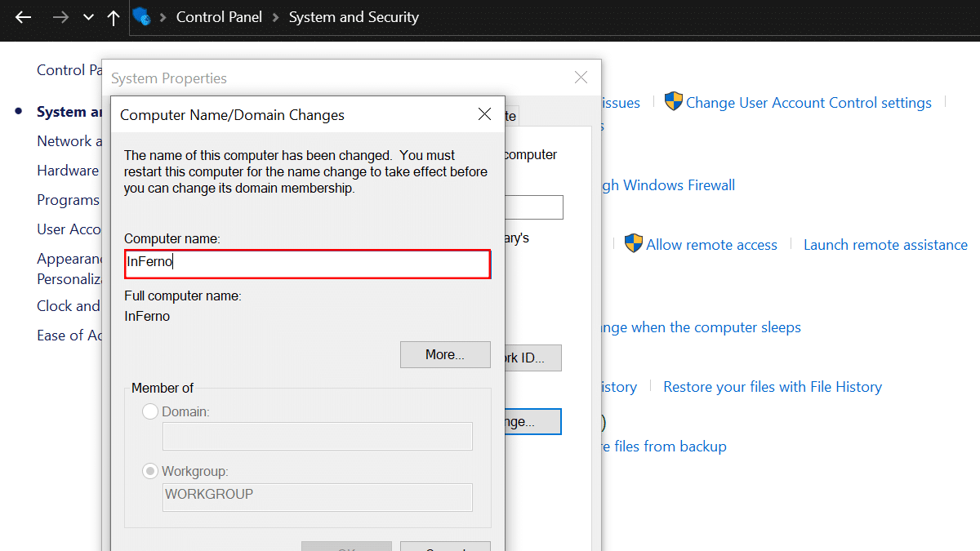Click Launch remote assistance link
This screenshot has width=980, height=551.
[885, 245]
